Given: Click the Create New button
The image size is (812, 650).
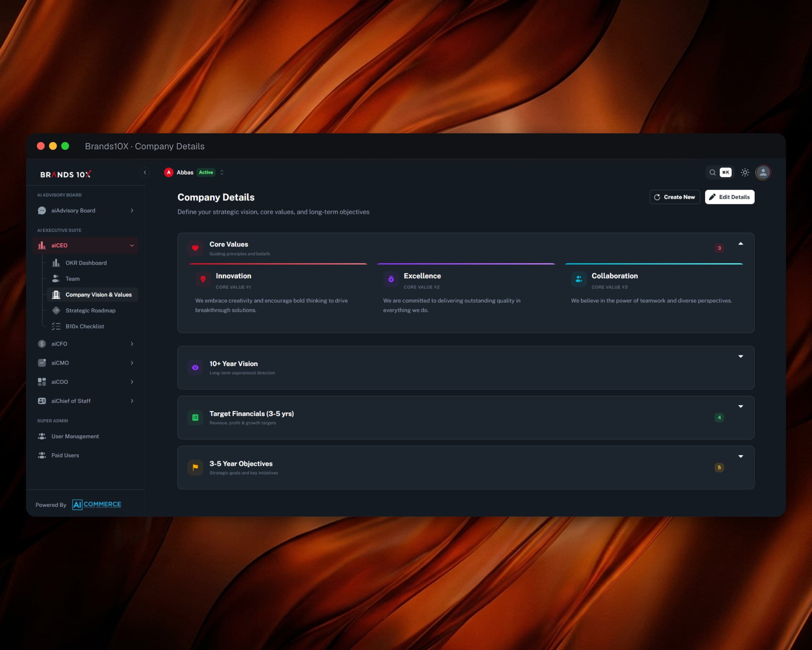Looking at the screenshot, I should (x=675, y=197).
